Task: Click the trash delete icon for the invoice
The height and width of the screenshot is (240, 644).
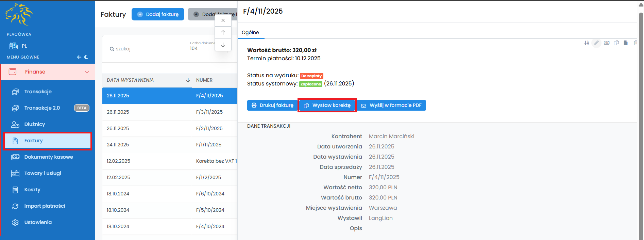Action: coord(635,43)
